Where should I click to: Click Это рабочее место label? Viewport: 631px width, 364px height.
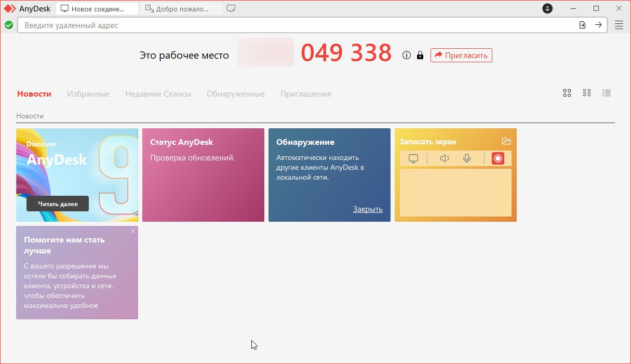184,56
